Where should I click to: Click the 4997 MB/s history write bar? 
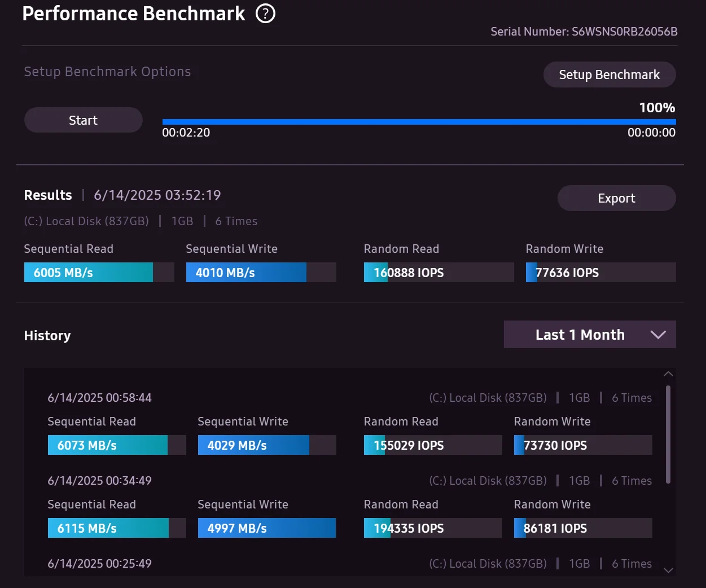click(266, 528)
